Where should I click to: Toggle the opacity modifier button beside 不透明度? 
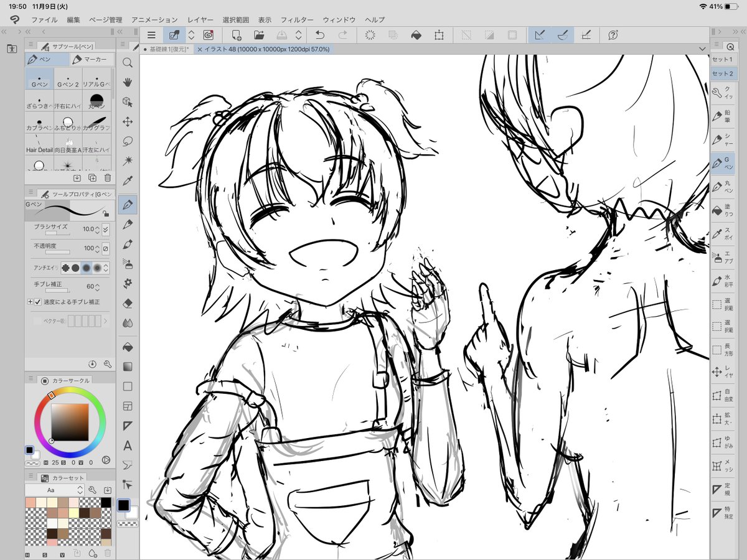[105, 248]
